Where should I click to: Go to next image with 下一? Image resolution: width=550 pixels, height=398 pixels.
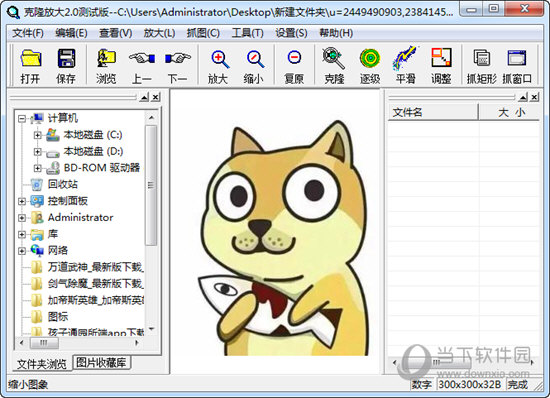(177, 66)
